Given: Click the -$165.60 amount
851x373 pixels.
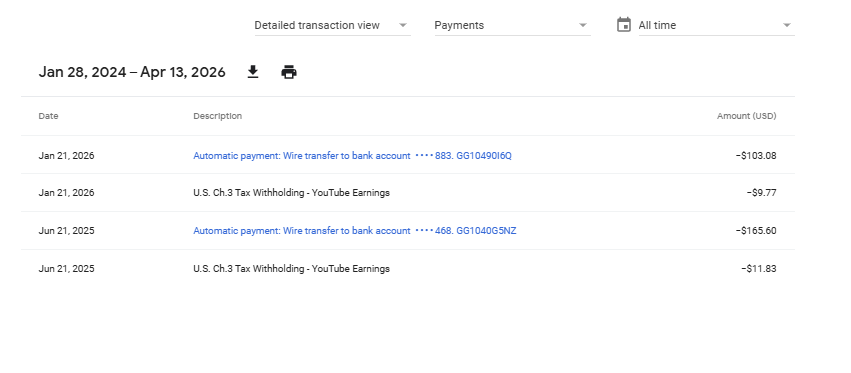Looking at the screenshot, I should pos(756,231).
